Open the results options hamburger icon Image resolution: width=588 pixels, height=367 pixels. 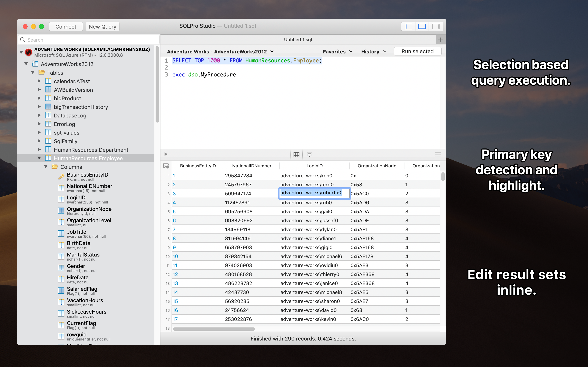click(x=438, y=154)
